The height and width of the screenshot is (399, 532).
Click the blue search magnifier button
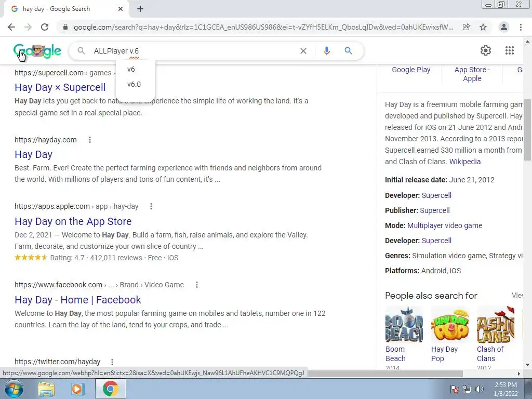point(348,51)
